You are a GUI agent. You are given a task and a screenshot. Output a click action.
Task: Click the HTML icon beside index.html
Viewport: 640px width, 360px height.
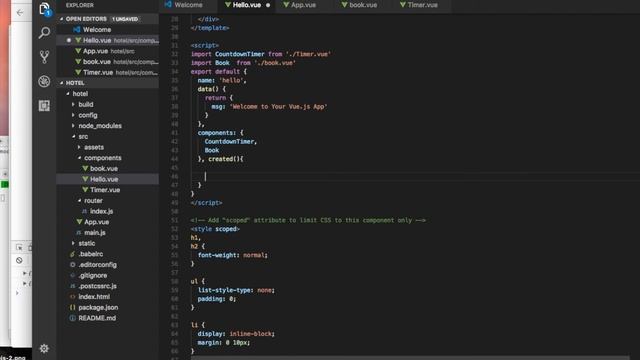point(73,297)
